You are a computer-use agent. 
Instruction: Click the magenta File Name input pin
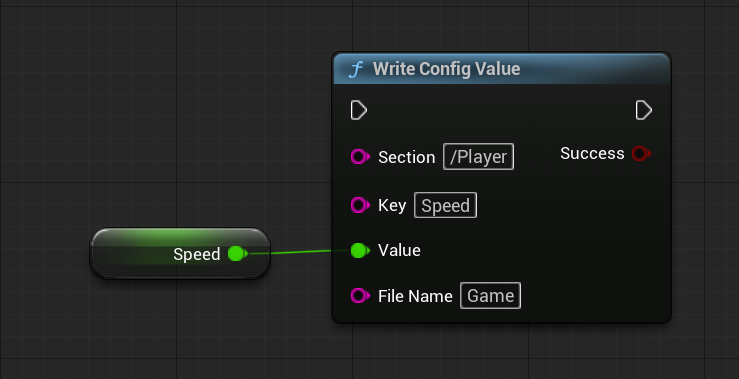[360, 296]
